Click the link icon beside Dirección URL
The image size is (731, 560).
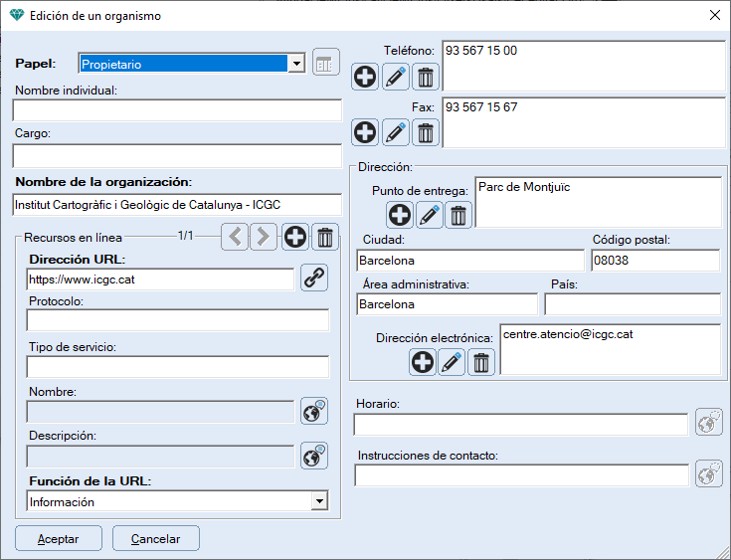[314, 279]
